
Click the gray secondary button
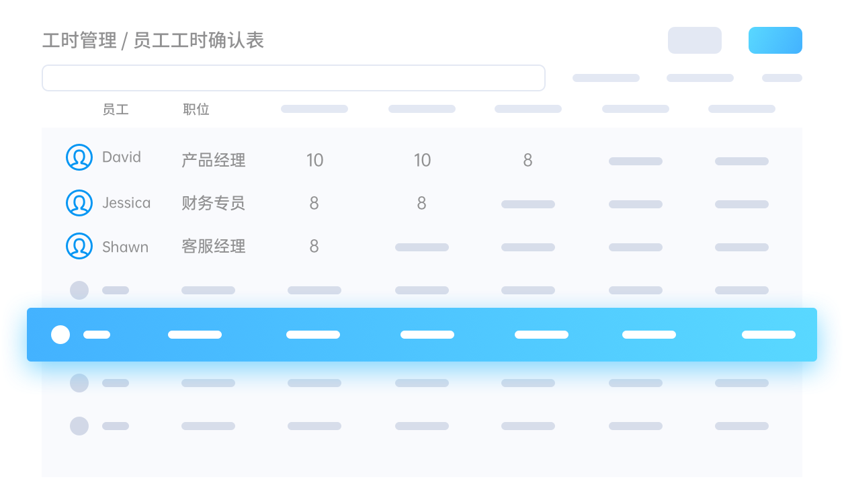pos(694,40)
